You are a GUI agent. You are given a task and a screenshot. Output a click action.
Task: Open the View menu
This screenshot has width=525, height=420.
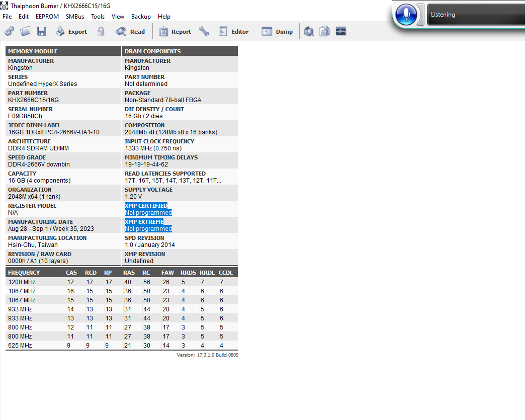click(118, 17)
